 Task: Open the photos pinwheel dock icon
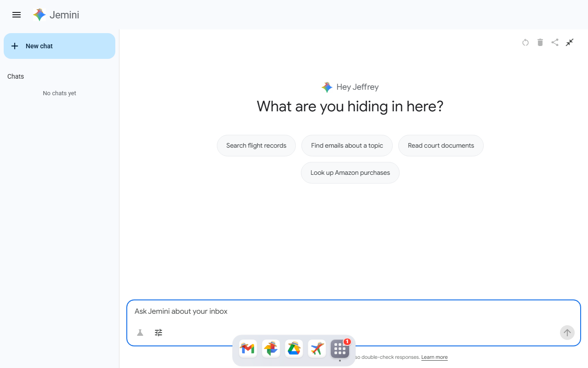[271, 349]
